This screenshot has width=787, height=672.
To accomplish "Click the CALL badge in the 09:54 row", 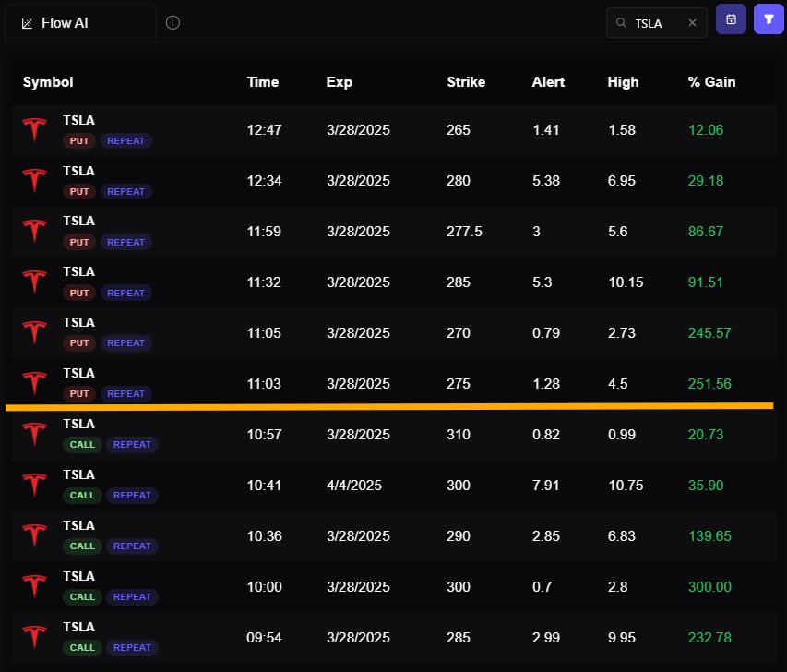I will point(82,647).
